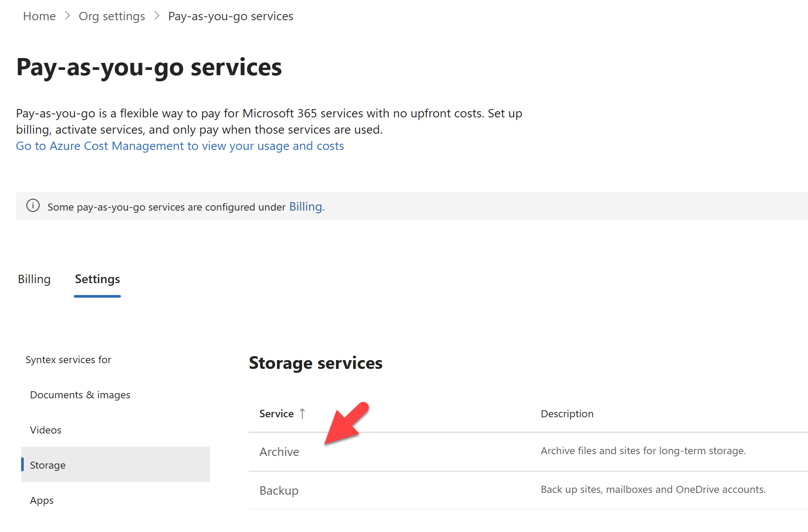The image size is (808, 532).
Task: Click the Description column header
Action: (x=567, y=414)
